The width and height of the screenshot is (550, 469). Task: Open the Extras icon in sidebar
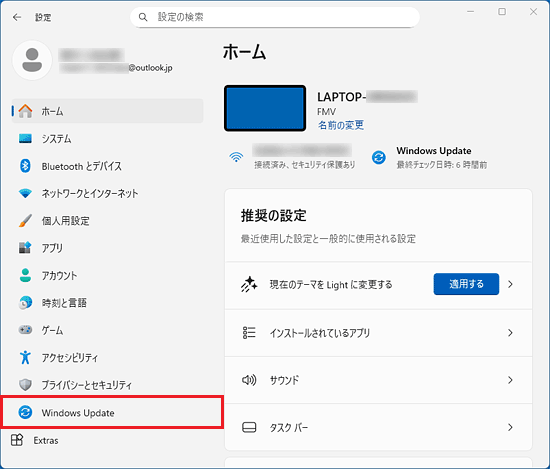click(17, 440)
